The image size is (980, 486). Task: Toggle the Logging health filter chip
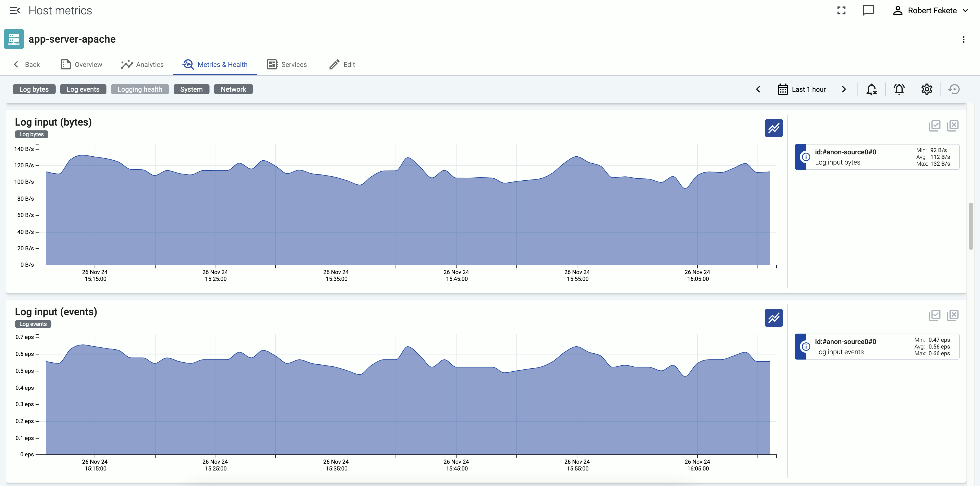140,89
